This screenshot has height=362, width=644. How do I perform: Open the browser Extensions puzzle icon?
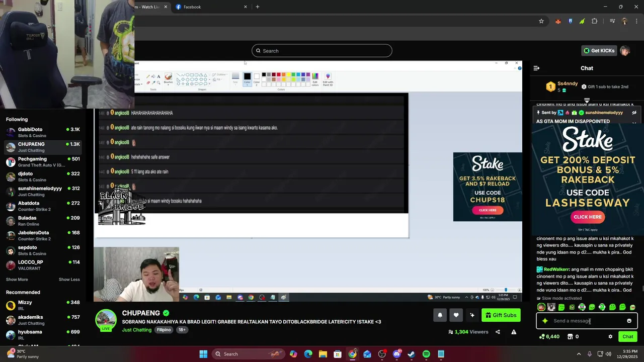[595, 21]
